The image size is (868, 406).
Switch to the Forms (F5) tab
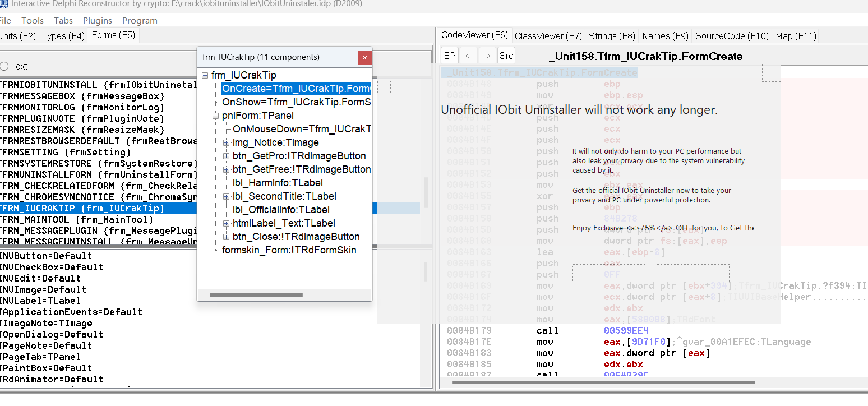tap(113, 35)
